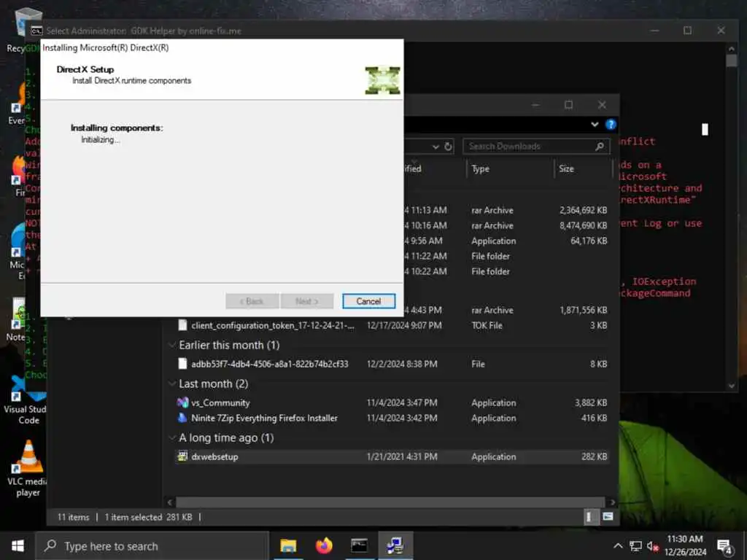Select vs_Community application icon
Screen dimensions: 747x560
tap(182, 402)
